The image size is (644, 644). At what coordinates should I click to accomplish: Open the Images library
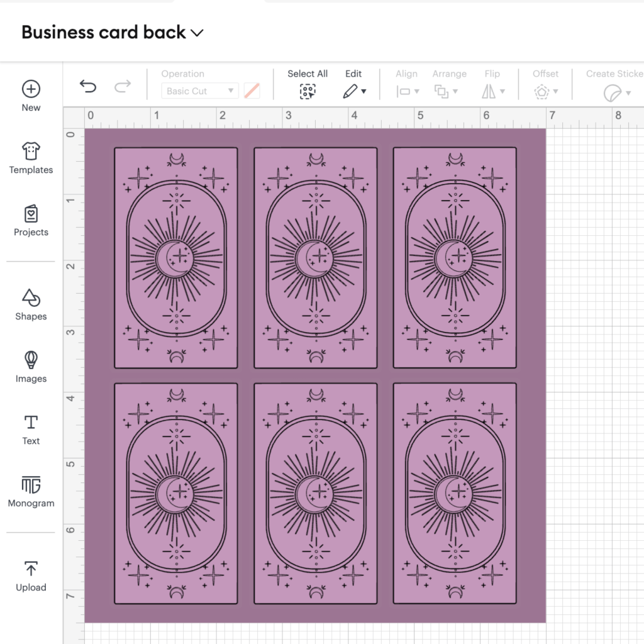[x=31, y=367]
